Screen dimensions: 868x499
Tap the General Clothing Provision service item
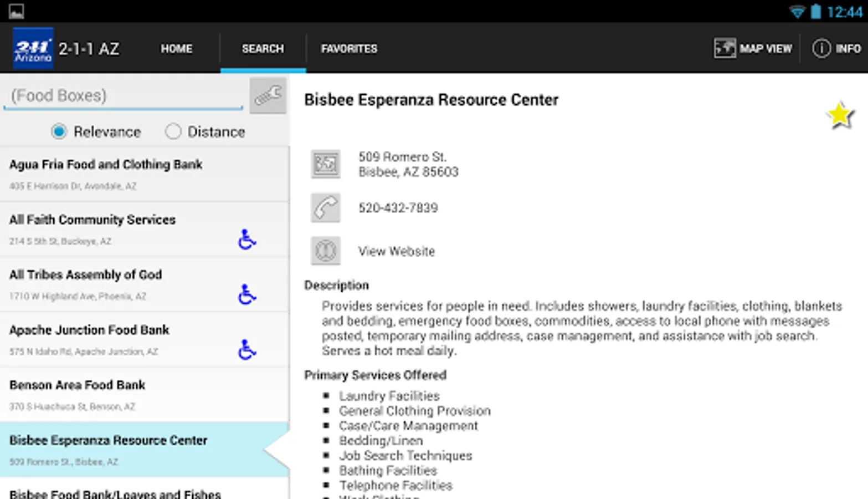click(x=415, y=411)
